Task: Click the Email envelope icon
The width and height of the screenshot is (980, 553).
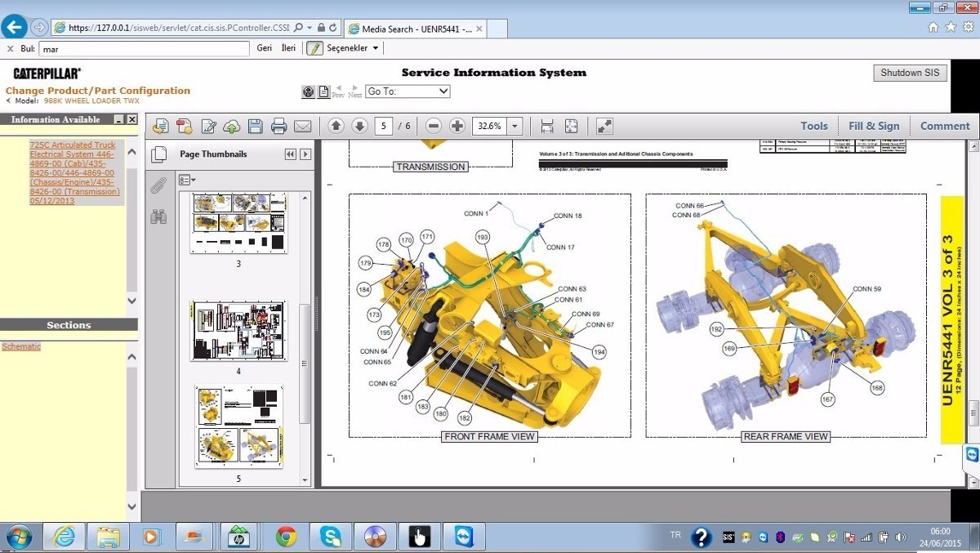Action: click(303, 126)
